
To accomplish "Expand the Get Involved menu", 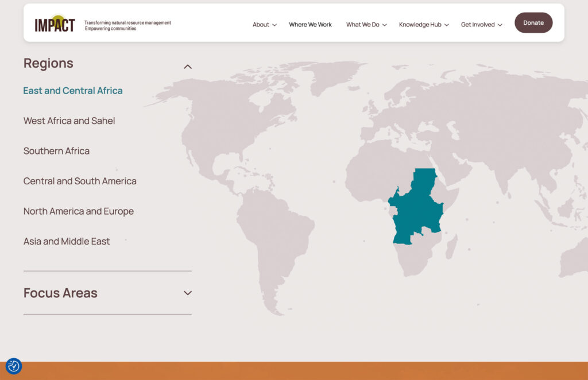I will tap(481, 25).
